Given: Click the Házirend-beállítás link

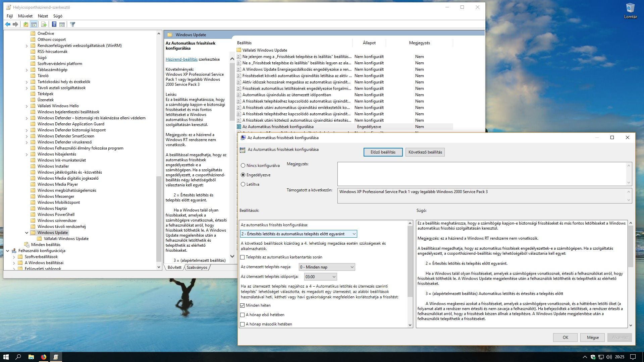Looking at the screenshot, I should pyautogui.click(x=181, y=59).
